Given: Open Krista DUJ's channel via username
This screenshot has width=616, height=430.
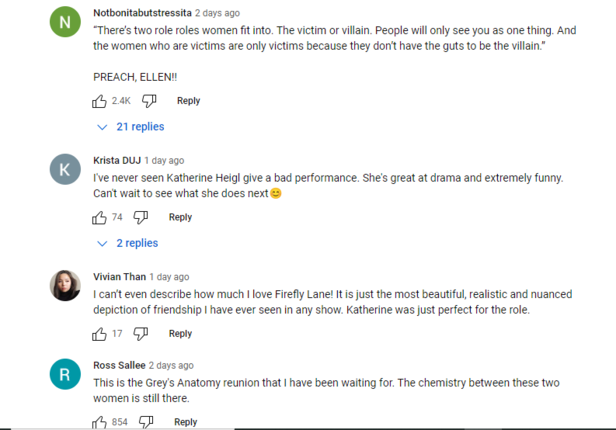Looking at the screenshot, I should click(117, 160).
